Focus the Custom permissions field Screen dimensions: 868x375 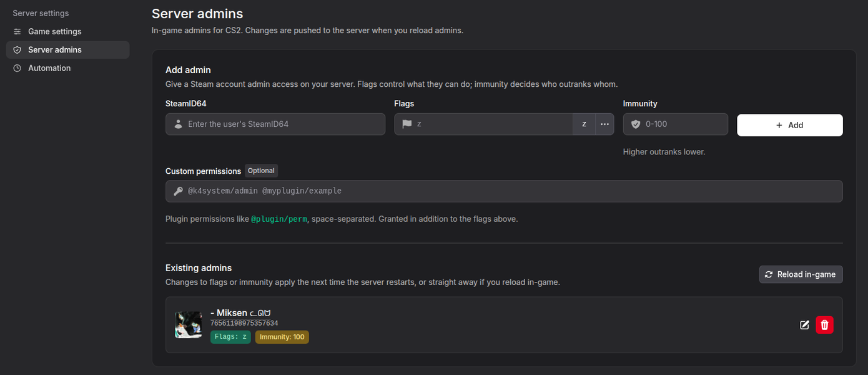504,191
